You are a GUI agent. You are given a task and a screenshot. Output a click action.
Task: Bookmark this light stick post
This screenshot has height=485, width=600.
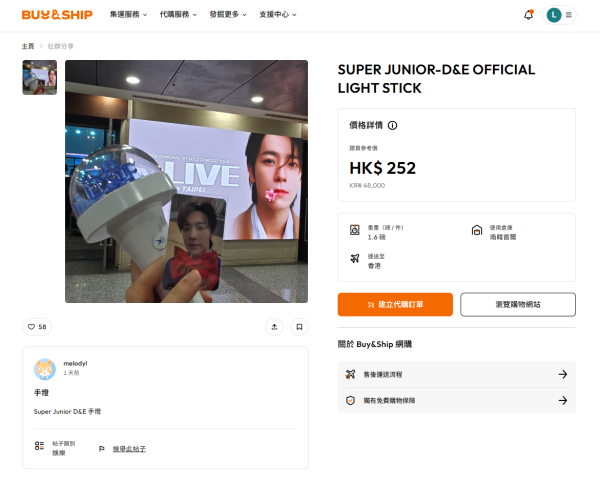[299, 327]
